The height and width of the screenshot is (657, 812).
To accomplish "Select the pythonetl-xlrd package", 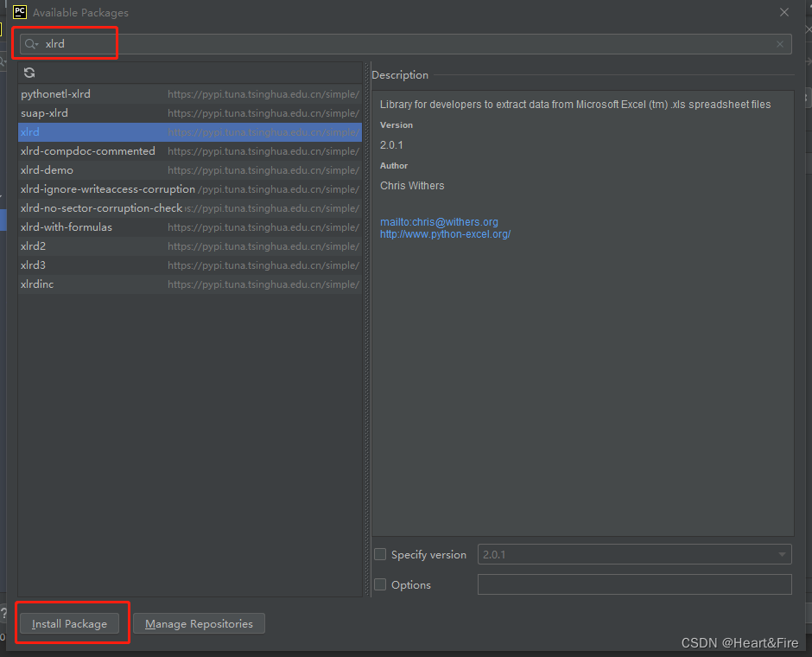I will tap(190, 93).
